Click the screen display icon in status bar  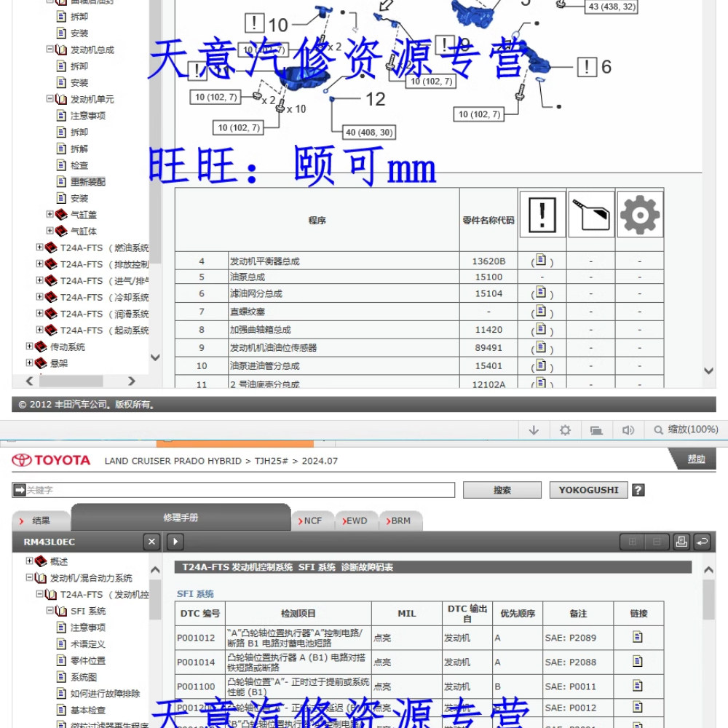click(597, 430)
